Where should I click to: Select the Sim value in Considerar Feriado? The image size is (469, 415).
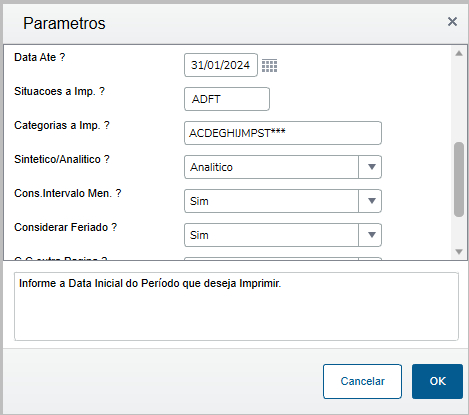(271, 235)
